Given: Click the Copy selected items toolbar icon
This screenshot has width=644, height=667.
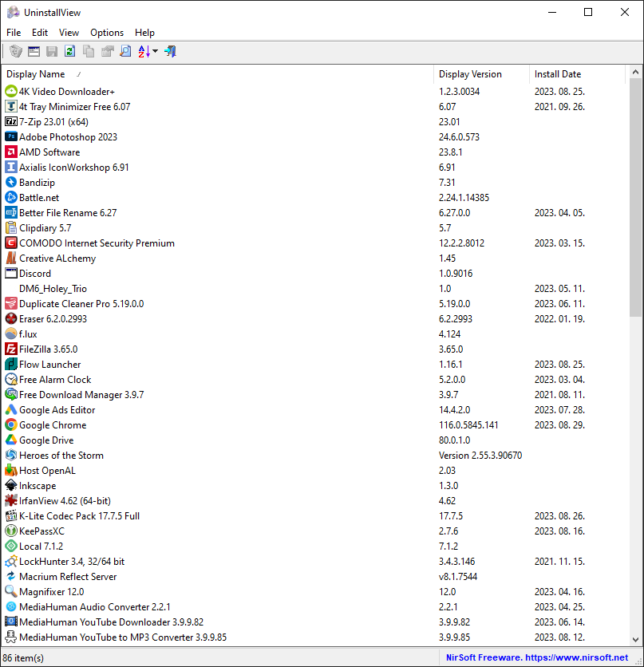Looking at the screenshot, I should (x=89, y=52).
